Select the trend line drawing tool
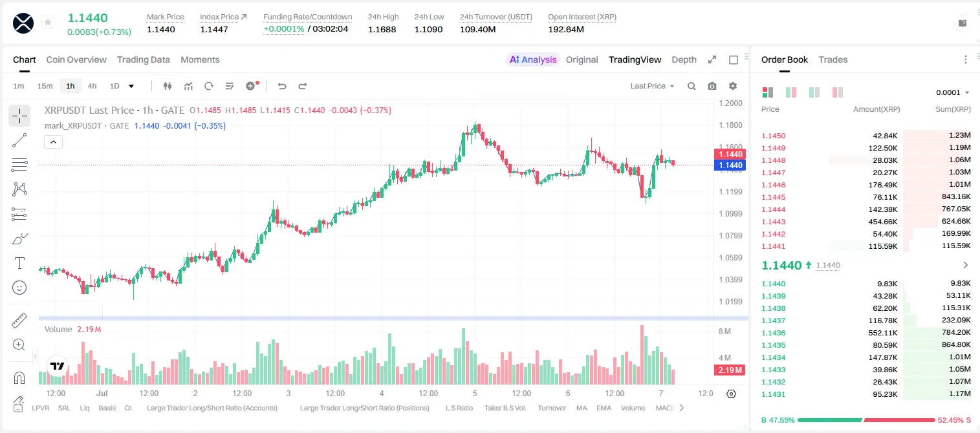The width and height of the screenshot is (980, 433). [19, 140]
